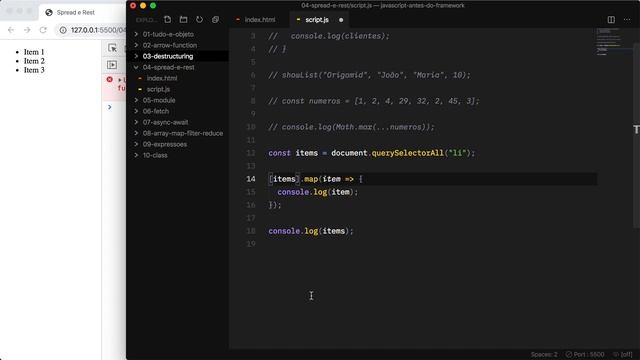Click the [off] status bar item

click(623, 354)
